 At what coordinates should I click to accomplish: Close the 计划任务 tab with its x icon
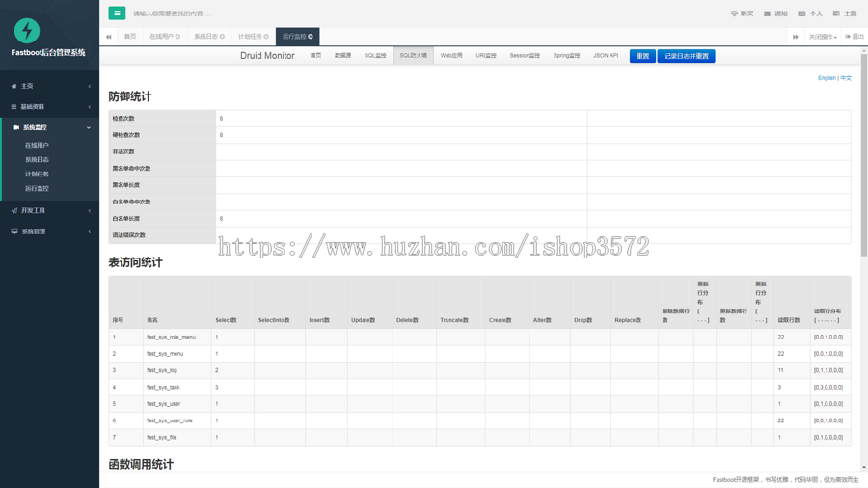pyautogui.click(x=266, y=37)
